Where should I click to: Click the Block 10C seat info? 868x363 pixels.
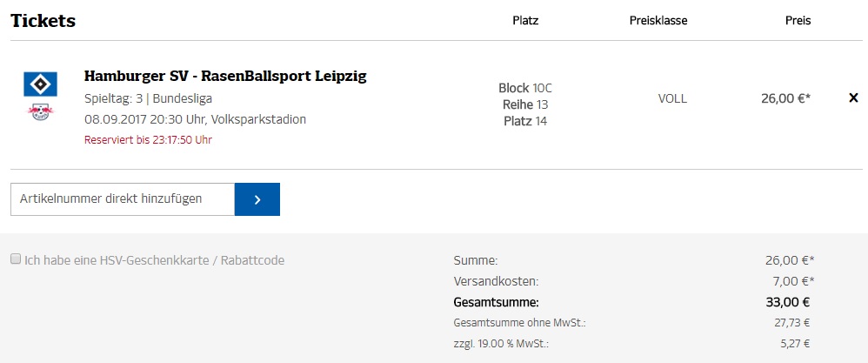point(525,88)
